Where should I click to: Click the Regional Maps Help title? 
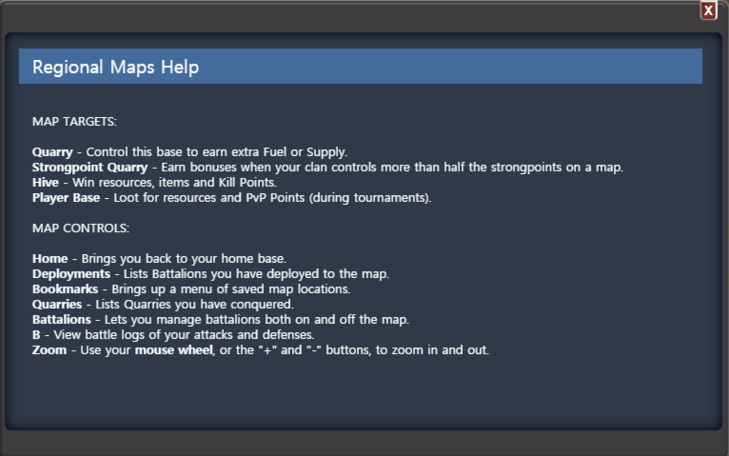116,67
